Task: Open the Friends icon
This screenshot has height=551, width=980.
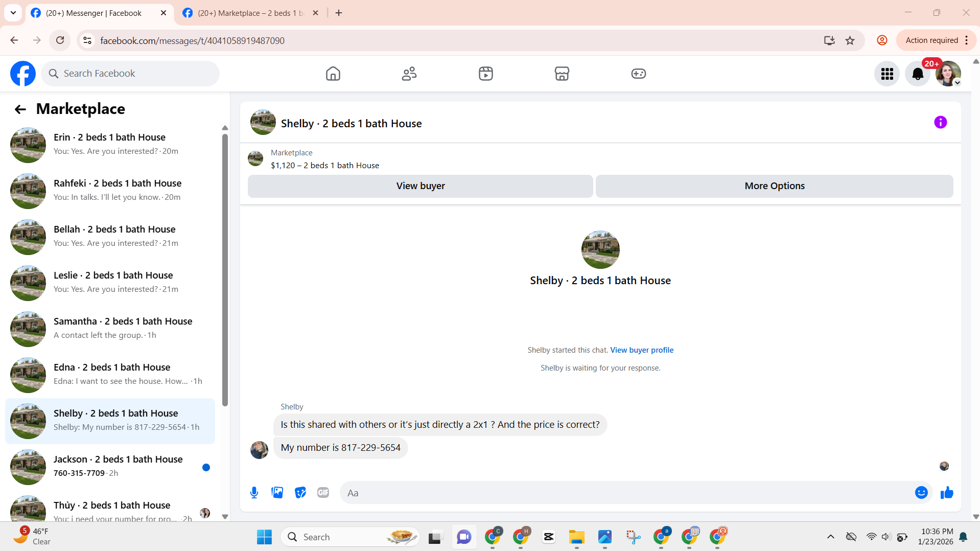Action: (x=409, y=74)
